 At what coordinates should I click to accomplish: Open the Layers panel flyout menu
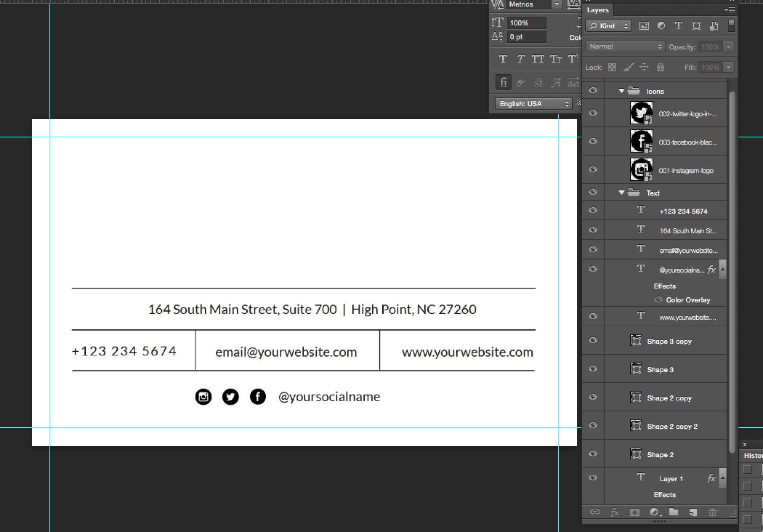(x=729, y=10)
